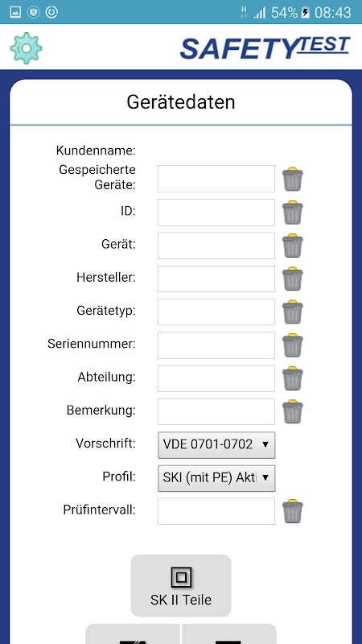Remove Bemerkung text with trash icon
The width and height of the screenshot is (362, 644).
[292, 411]
